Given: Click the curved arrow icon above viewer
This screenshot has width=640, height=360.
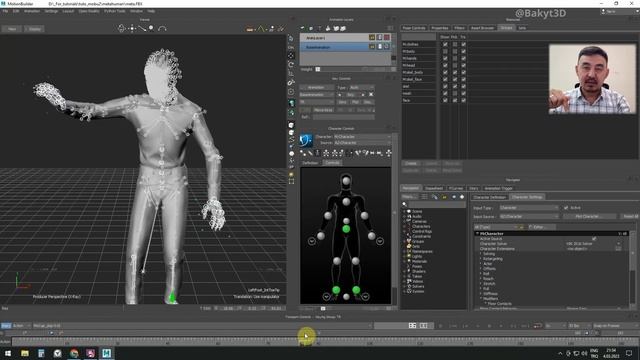Looking at the screenshot, I should pyautogui.click(x=162, y=28).
